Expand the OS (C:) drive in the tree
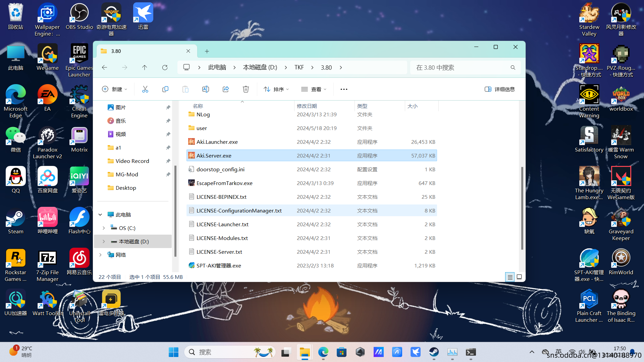This screenshot has height=362, width=644. 104,228
